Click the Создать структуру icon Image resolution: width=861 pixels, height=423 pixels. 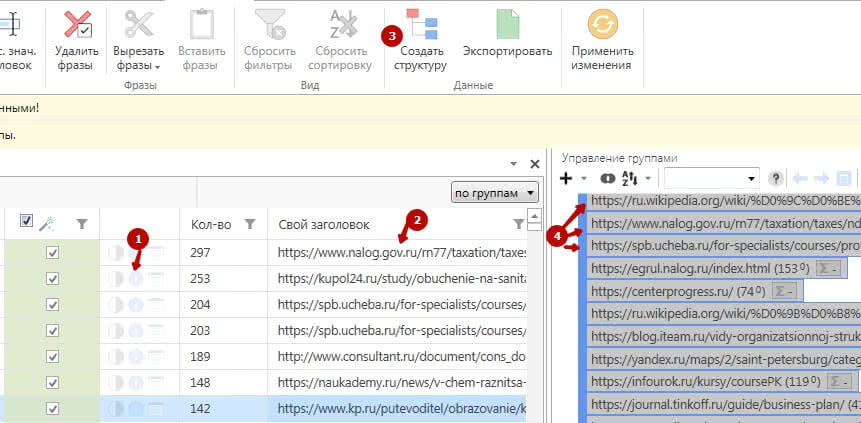(x=421, y=24)
